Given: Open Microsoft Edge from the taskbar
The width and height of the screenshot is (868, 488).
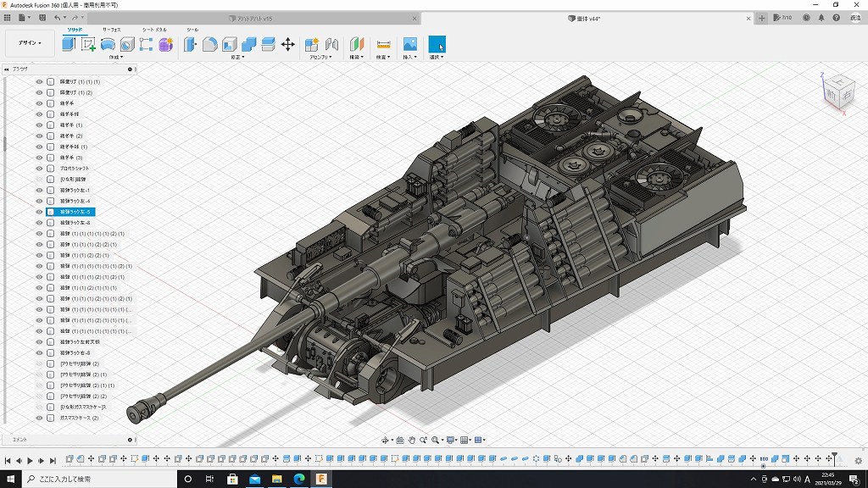Looking at the screenshot, I should pos(298,479).
